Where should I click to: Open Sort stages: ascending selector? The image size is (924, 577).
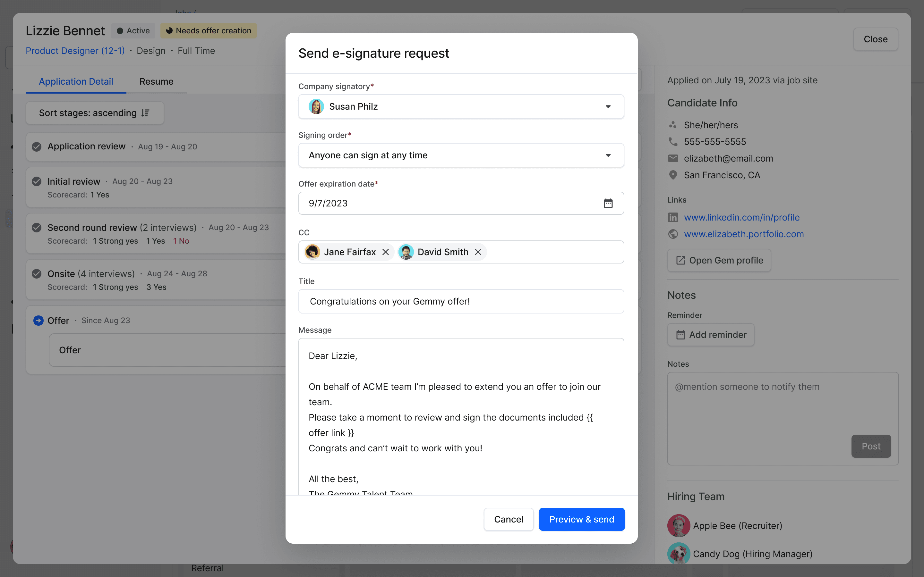point(95,113)
